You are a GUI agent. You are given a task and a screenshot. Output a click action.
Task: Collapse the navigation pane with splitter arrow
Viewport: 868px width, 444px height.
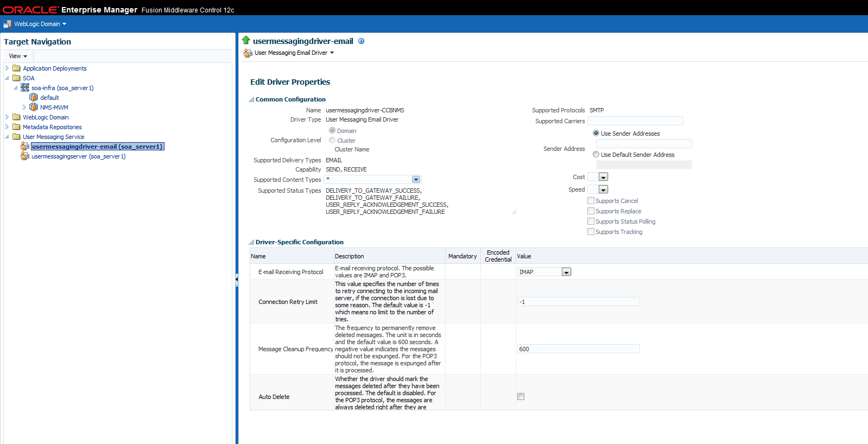pyautogui.click(x=237, y=279)
